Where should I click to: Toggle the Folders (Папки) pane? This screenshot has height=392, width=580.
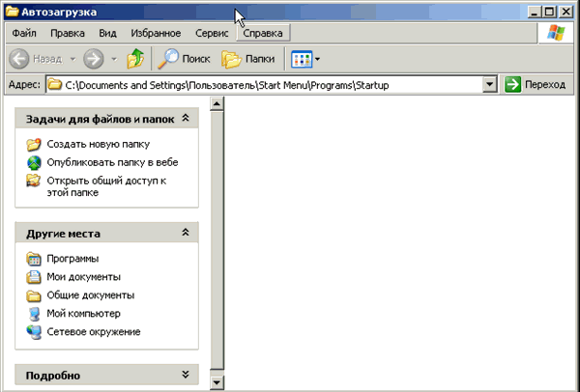[x=247, y=59]
